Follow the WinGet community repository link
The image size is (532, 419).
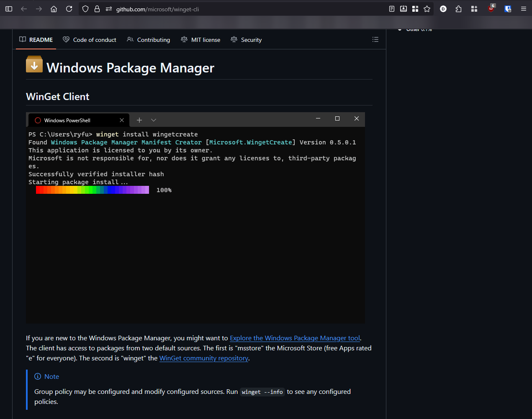[x=204, y=358]
